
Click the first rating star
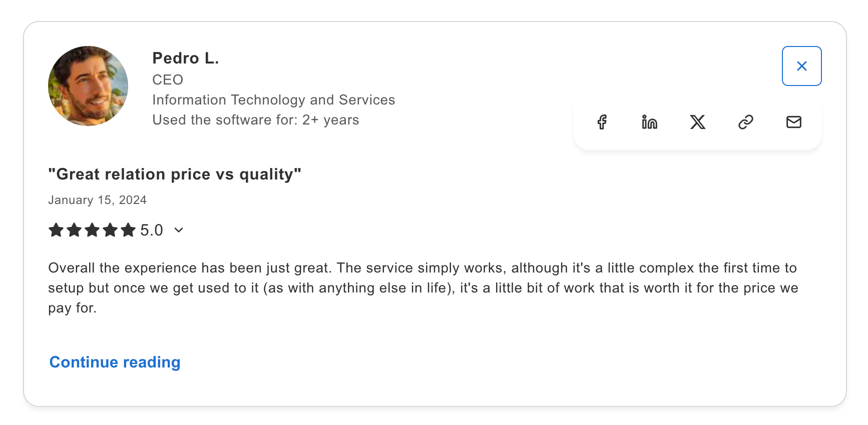(x=56, y=230)
